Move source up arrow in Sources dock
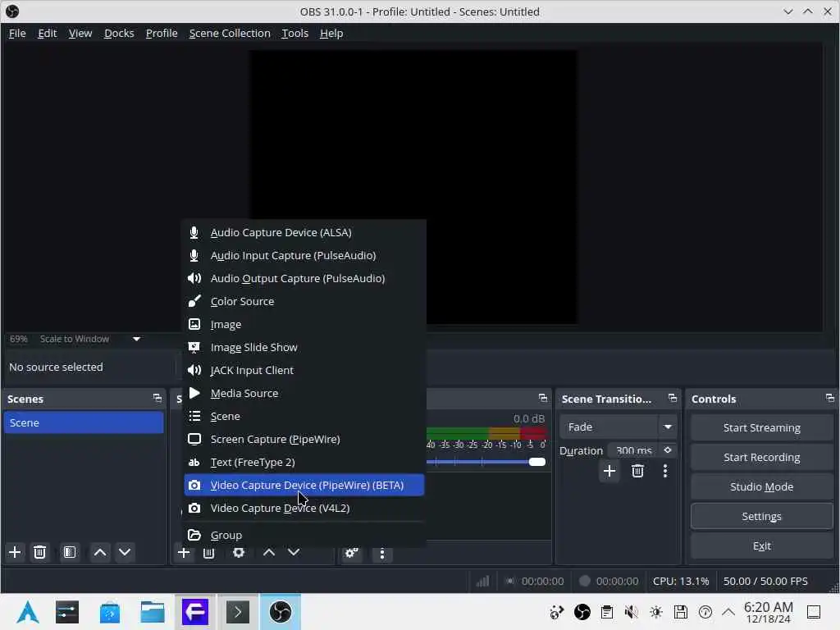This screenshot has width=840, height=630. point(269,552)
